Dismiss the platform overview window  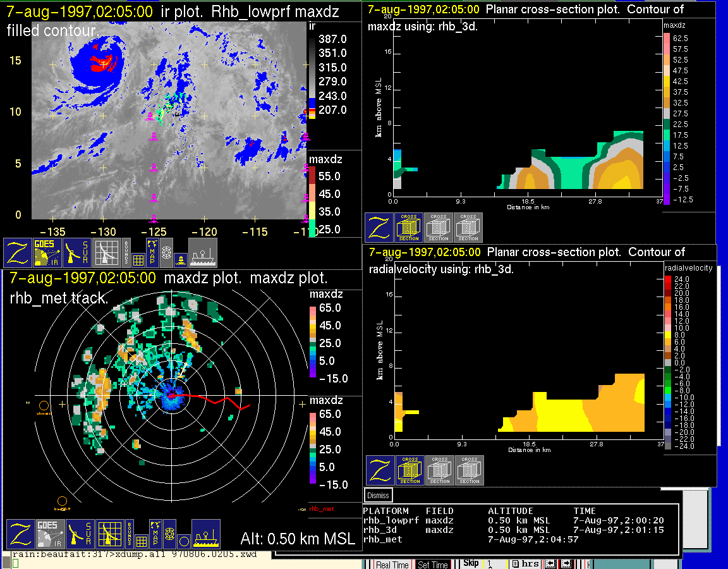[x=379, y=496]
